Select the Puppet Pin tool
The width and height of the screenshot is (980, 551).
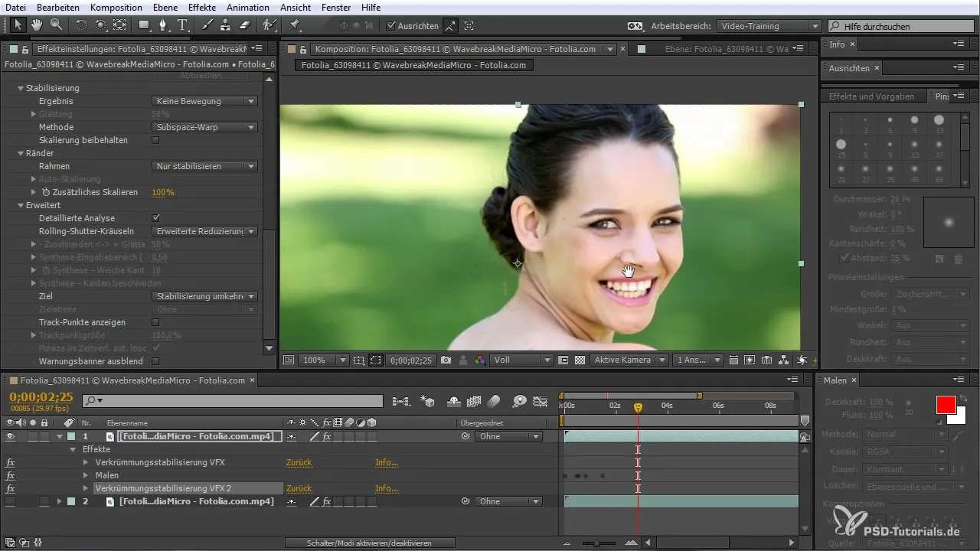click(x=295, y=25)
